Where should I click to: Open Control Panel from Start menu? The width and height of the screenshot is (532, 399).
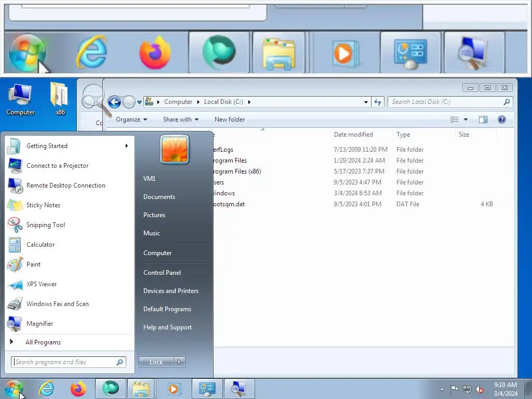click(162, 273)
